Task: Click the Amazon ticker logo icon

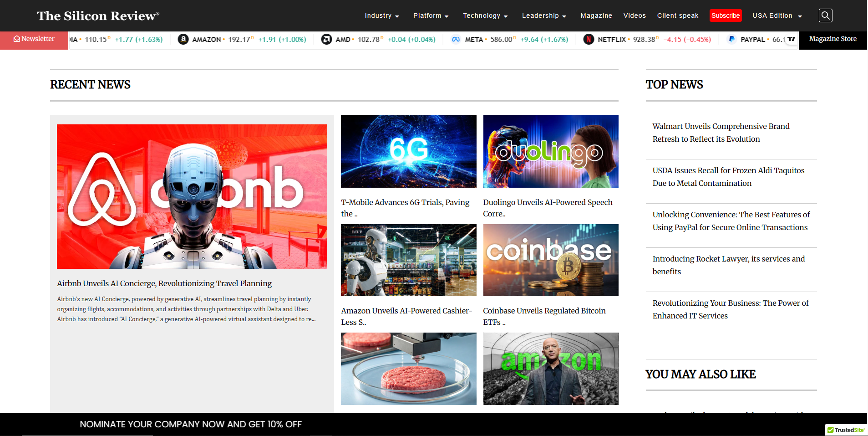Action: tap(183, 39)
